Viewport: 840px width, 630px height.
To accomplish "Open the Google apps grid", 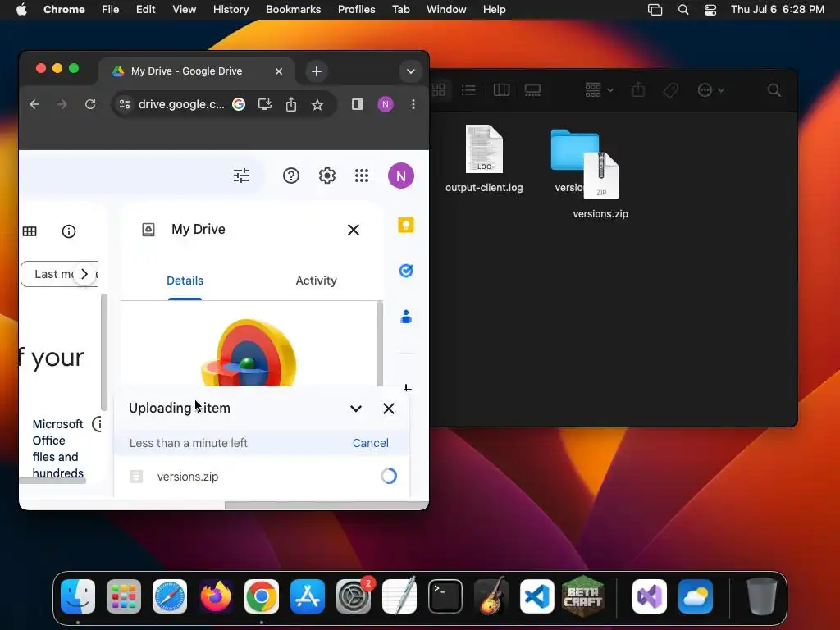I will 362,176.
